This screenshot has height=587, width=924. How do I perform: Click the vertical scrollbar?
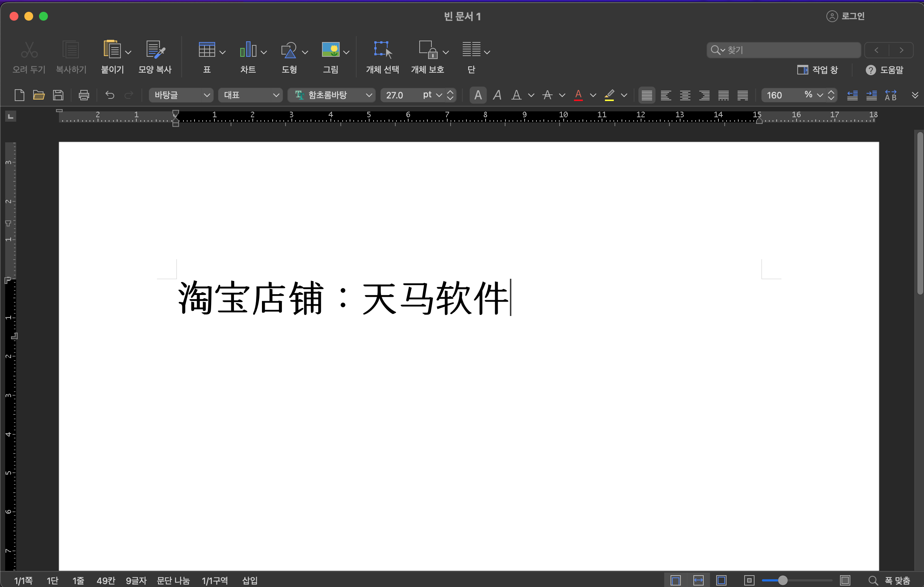tap(920, 213)
